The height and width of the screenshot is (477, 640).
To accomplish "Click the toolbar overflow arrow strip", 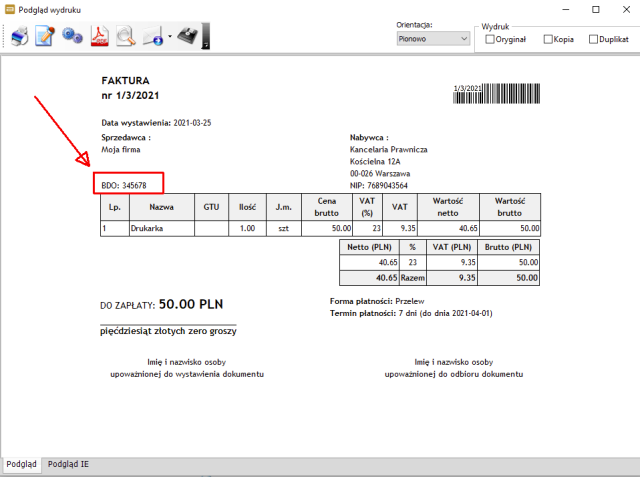I will [206, 36].
